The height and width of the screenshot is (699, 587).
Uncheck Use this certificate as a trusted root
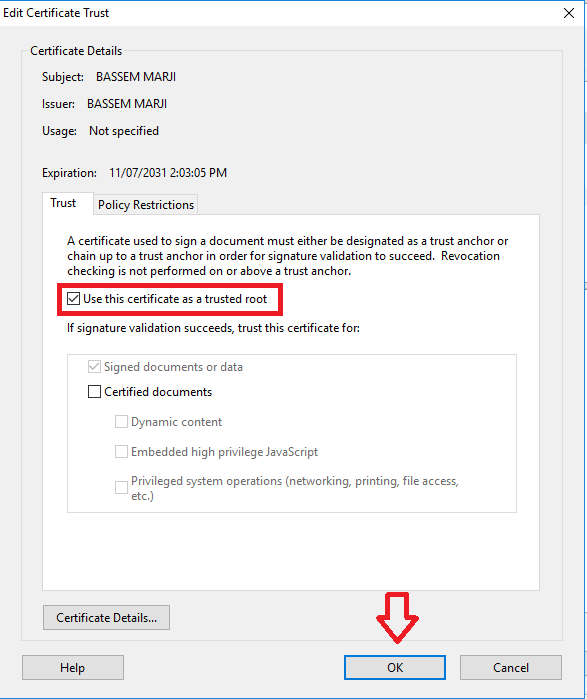coord(74,299)
